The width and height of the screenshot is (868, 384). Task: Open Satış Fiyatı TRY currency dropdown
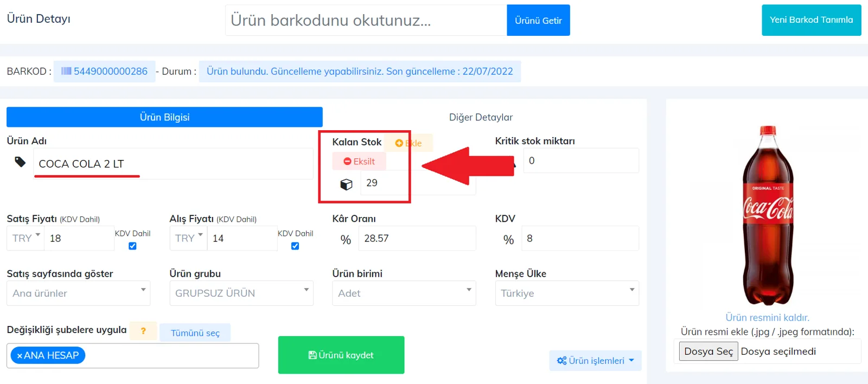point(25,238)
